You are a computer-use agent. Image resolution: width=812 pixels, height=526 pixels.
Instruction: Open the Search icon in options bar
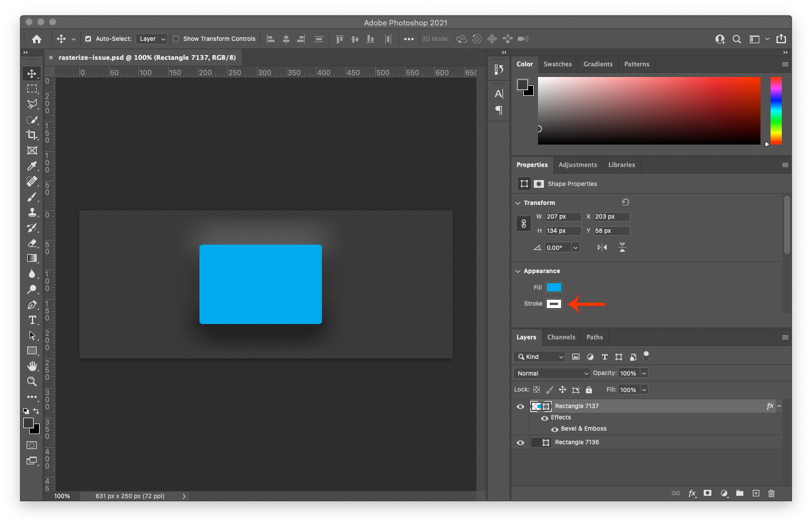[x=737, y=39]
